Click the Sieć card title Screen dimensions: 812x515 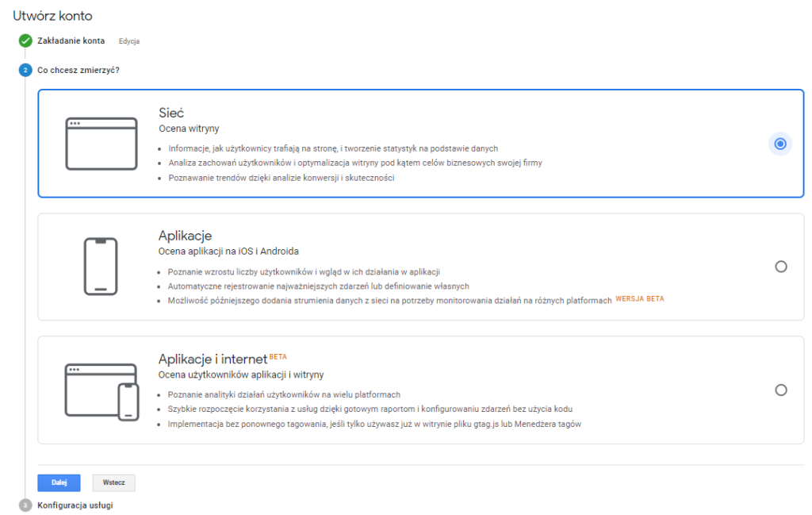point(171,113)
